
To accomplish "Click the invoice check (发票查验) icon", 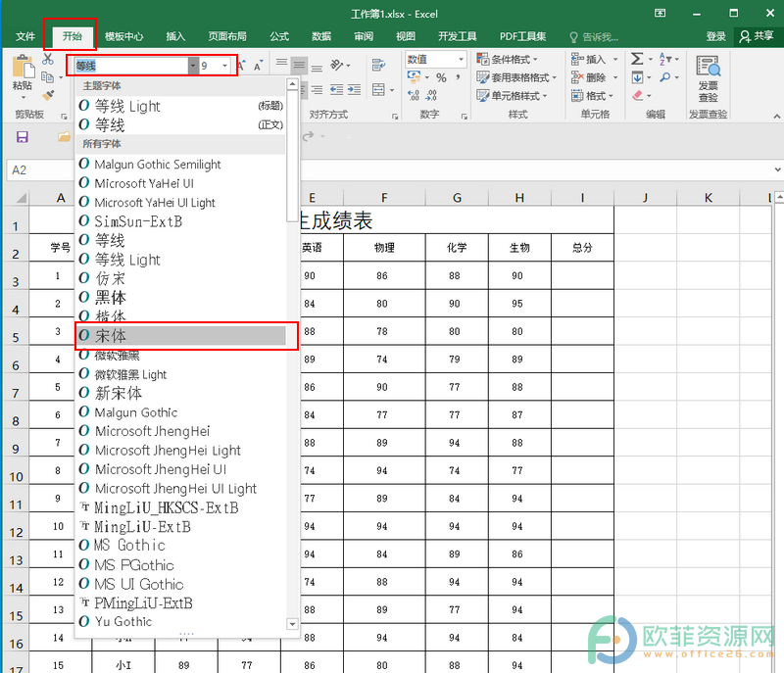I will pos(708,66).
